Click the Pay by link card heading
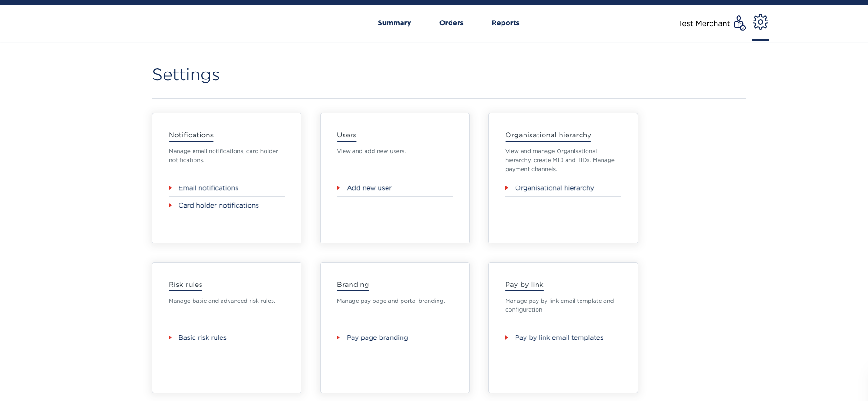The image size is (868, 401). tap(524, 285)
